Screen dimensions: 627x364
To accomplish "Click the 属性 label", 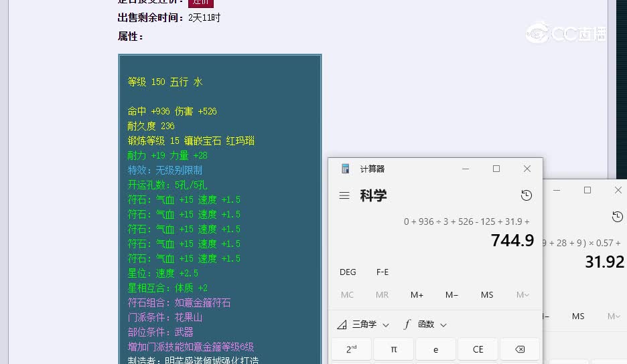I will tap(131, 36).
